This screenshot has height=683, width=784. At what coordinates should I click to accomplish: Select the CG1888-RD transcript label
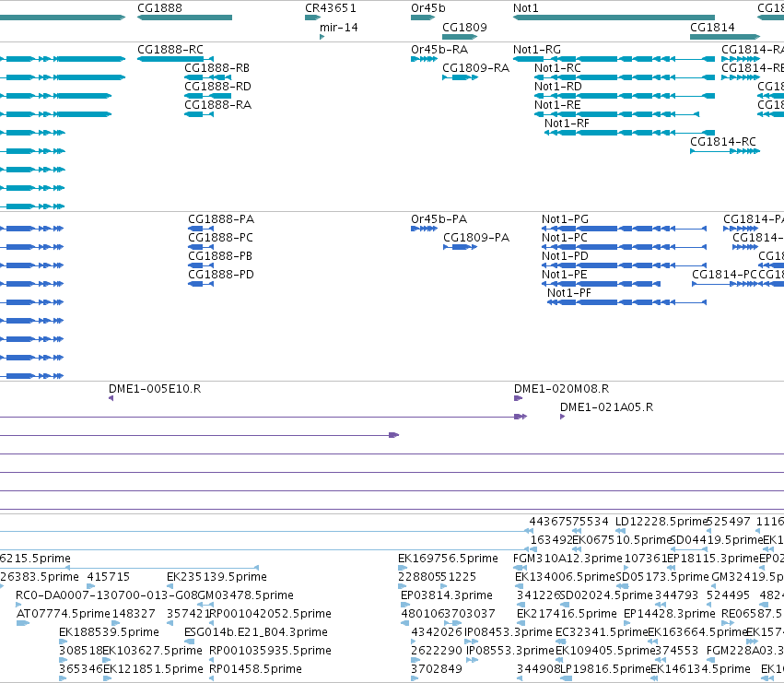coord(218,87)
